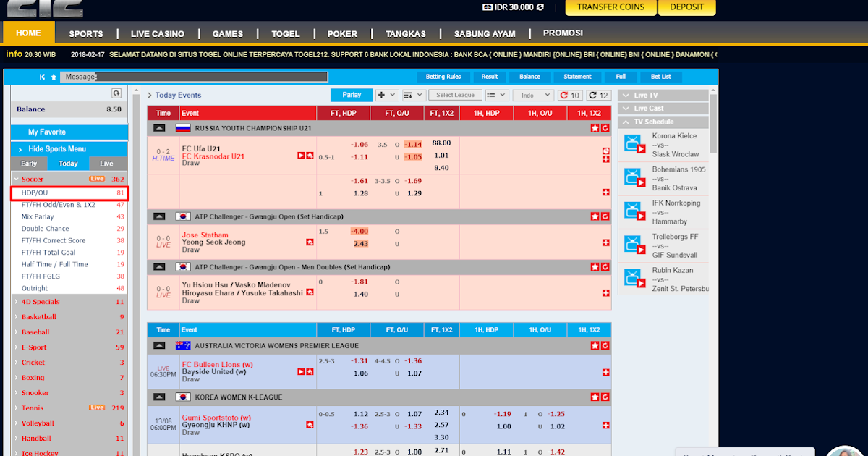Refresh Russia Youth Championship U21 league odds

[605, 128]
